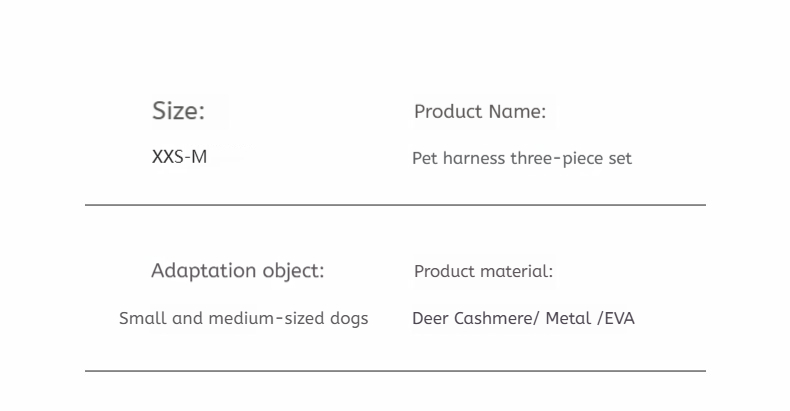Click the "Size:" label

tap(178, 111)
